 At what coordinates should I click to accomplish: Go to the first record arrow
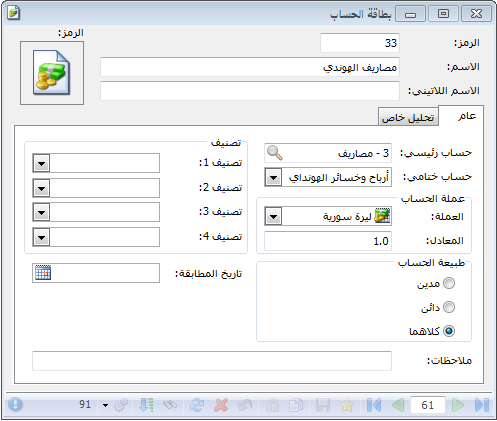(374, 405)
